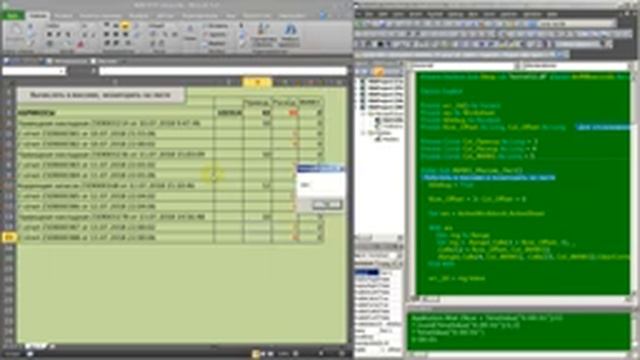The height and width of the screenshot is (360, 640).
Task: Slide the Excel zoom slider in status bar
Action: (320, 353)
